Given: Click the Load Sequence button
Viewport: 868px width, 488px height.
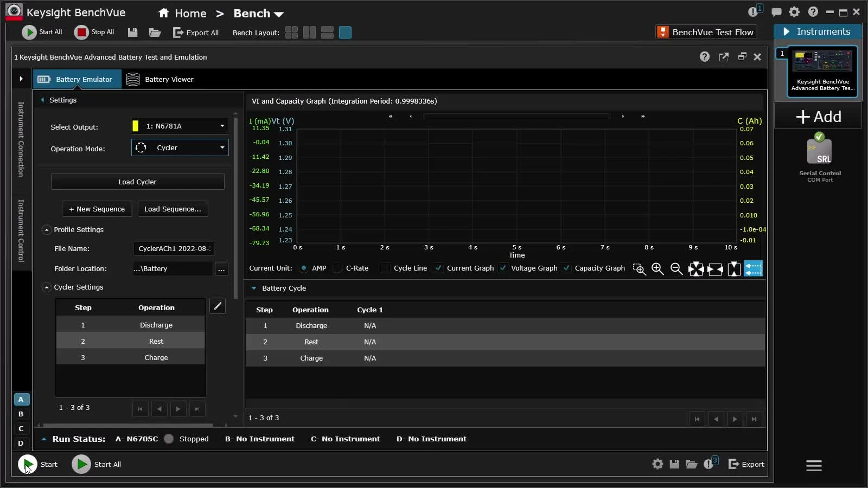Looking at the screenshot, I should (x=173, y=209).
